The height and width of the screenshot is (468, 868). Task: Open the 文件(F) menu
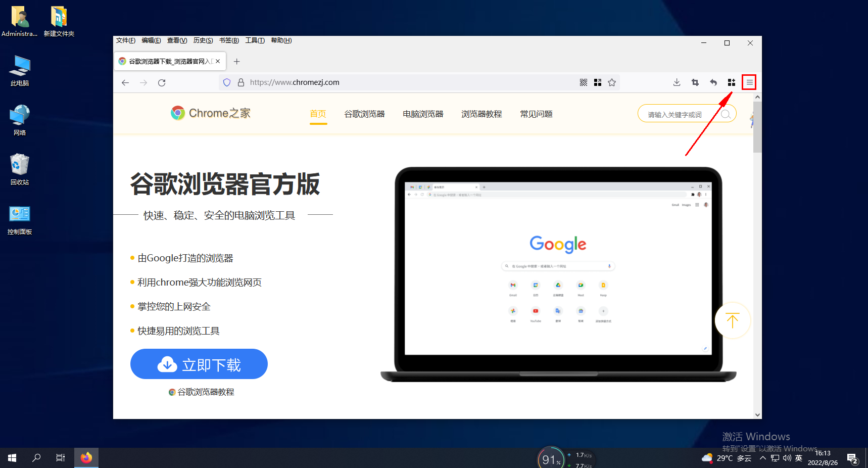click(x=126, y=40)
